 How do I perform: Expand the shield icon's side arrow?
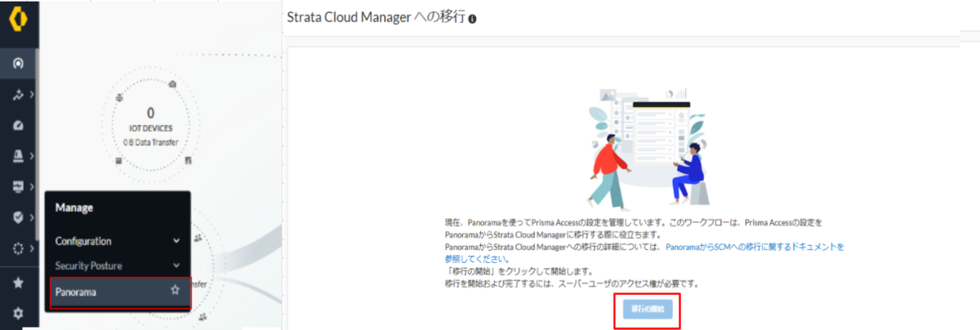point(31,217)
